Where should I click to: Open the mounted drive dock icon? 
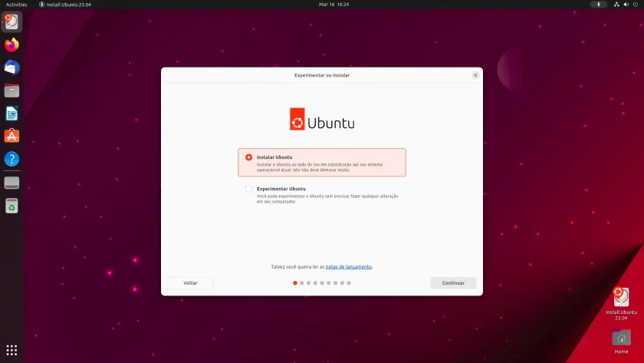point(11,183)
